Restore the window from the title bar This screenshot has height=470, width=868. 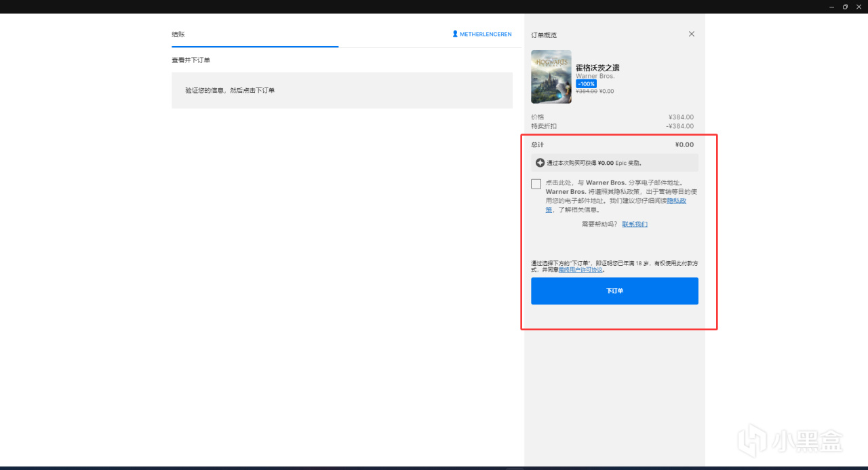[845, 7]
